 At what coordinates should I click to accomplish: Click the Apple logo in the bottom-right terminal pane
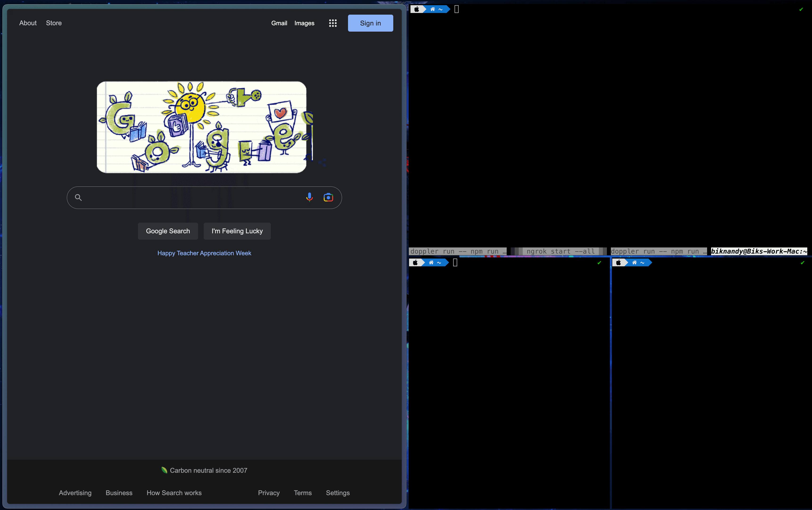(618, 262)
